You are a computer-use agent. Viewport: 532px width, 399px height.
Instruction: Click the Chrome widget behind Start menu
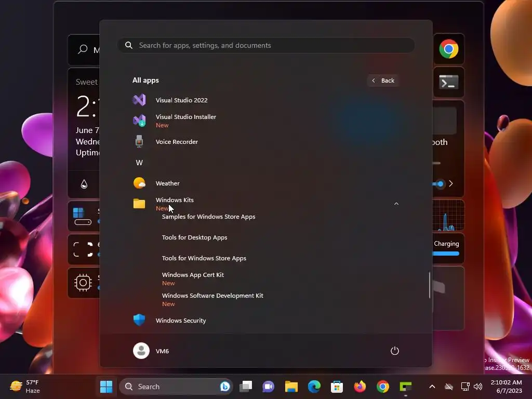[448, 49]
